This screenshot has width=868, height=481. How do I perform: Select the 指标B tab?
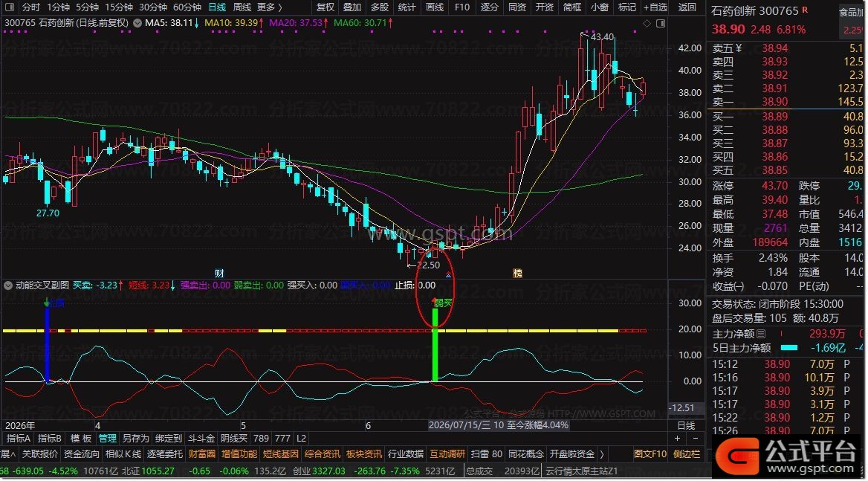click(49, 439)
